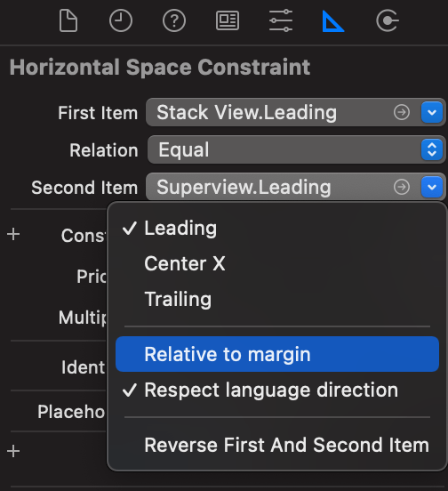Open the First Item dropdown arrow
The height and width of the screenshot is (491, 448).
coord(432,112)
